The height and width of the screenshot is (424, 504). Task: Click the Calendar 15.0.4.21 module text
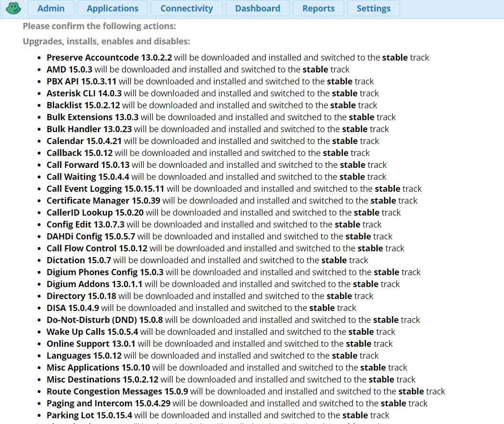tap(84, 141)
